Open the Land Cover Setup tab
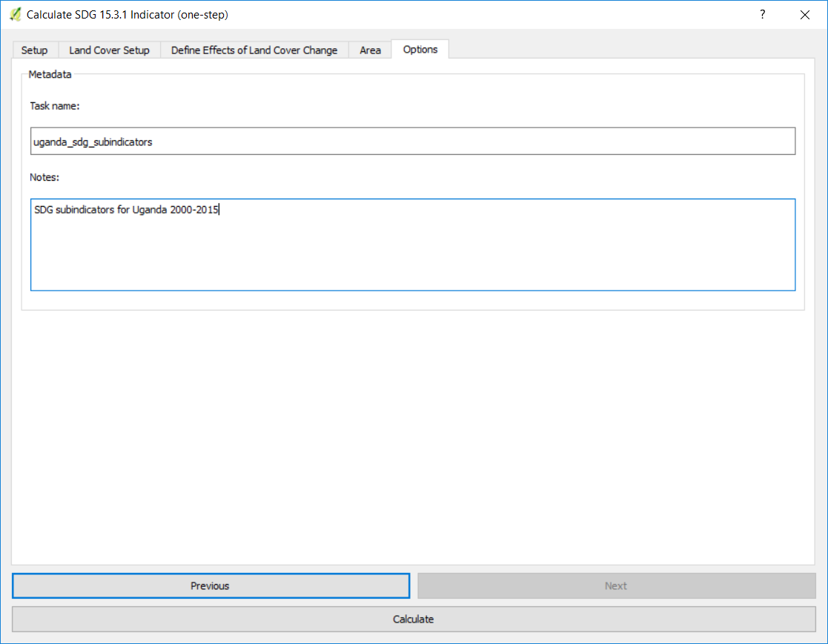This screenshot has width=828, height=644. (x=109, y=50)
